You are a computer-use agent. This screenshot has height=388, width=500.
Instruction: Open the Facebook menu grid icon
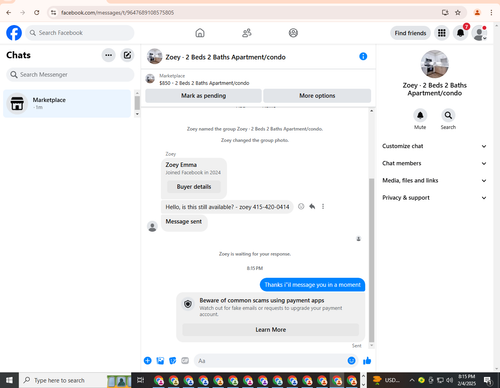[x=442, y=33]
